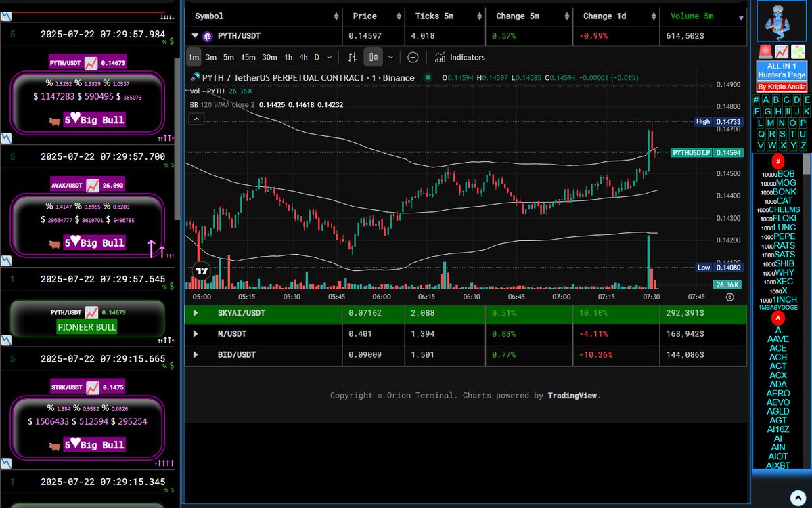Click the TradingView link in the footer
The image size is (812, 508).
tap(572, 395)
